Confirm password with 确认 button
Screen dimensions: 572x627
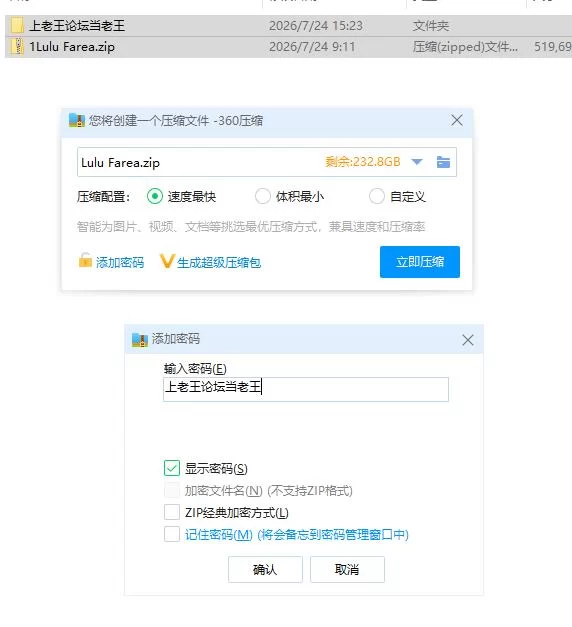coord(265,569)
